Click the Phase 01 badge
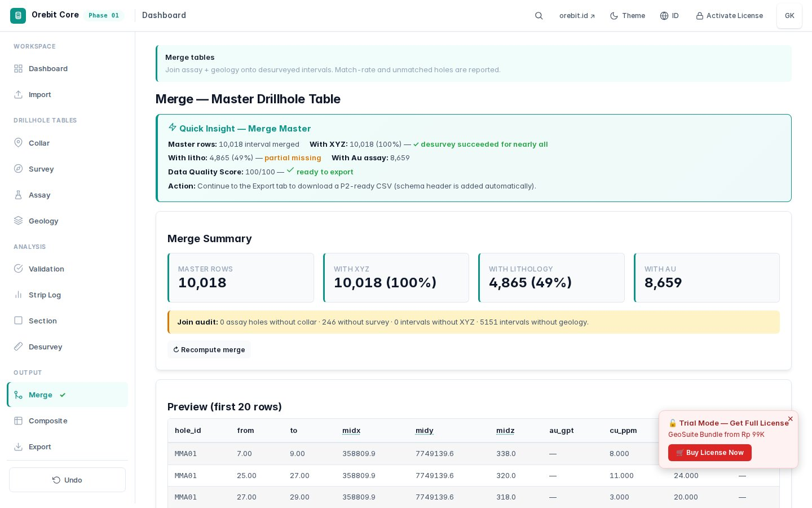 (104, 16)
